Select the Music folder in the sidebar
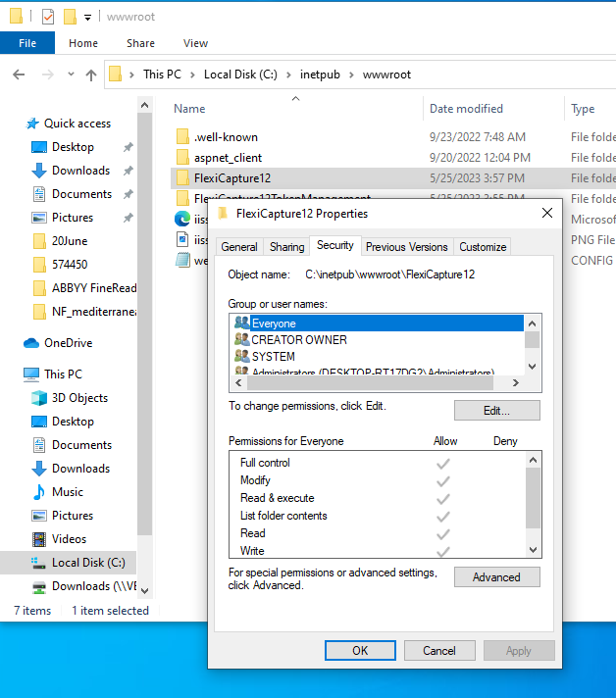This screenshot has width=616, height=698. 68,492
